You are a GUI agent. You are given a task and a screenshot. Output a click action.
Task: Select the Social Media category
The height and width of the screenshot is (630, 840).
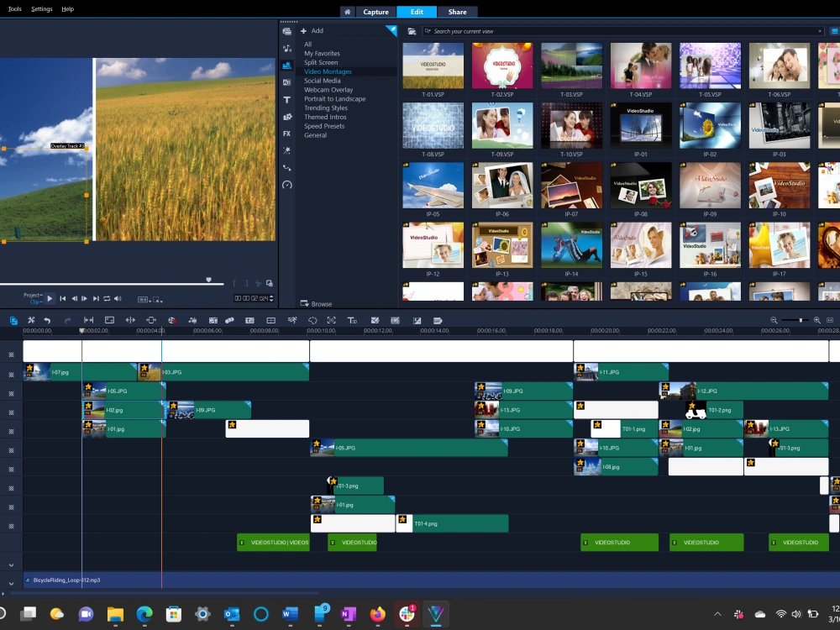tap(322, 81)
